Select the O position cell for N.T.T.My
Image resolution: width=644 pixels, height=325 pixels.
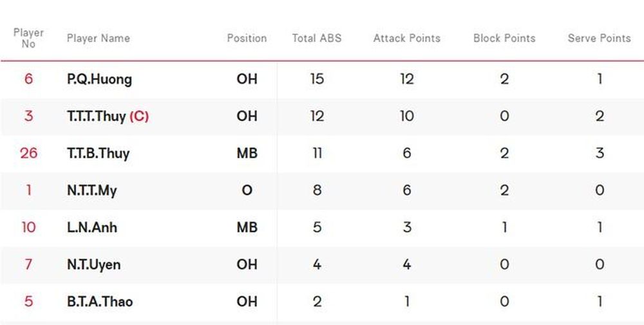coord(247,190)
